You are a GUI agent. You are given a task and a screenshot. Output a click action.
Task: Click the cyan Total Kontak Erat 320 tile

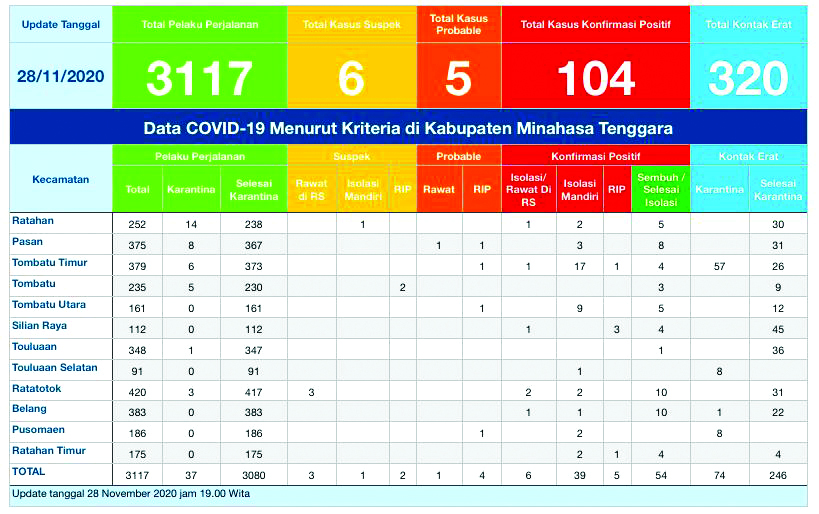pyautogui.click(x=748, y=60)
